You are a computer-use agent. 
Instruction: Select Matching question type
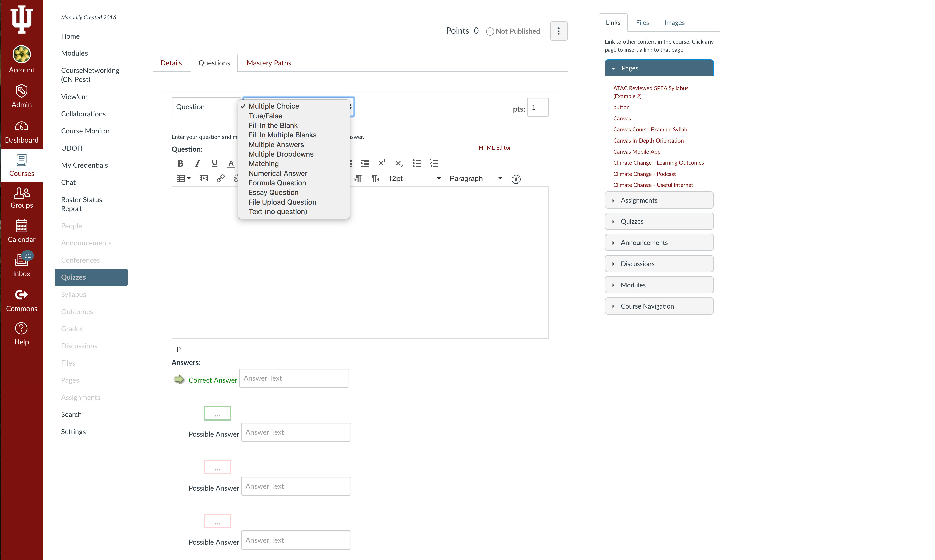point(263,163)
